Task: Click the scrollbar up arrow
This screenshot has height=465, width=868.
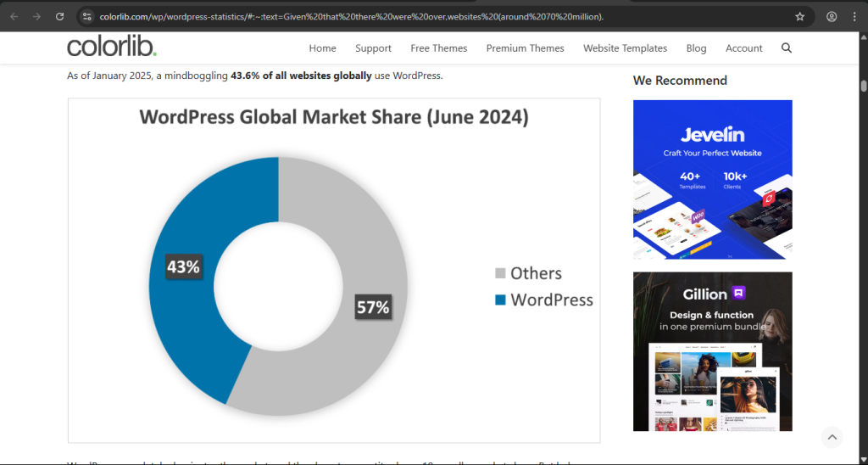Action: click(x=864, y=37)
